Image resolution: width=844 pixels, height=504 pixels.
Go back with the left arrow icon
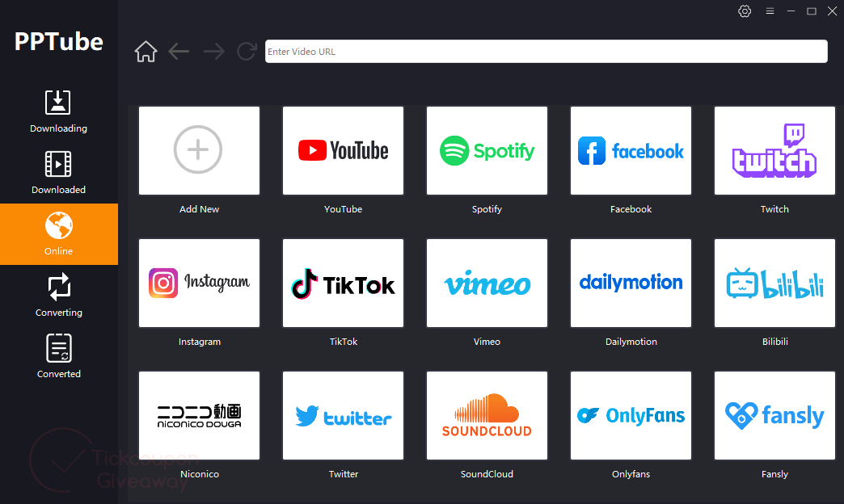179,52
